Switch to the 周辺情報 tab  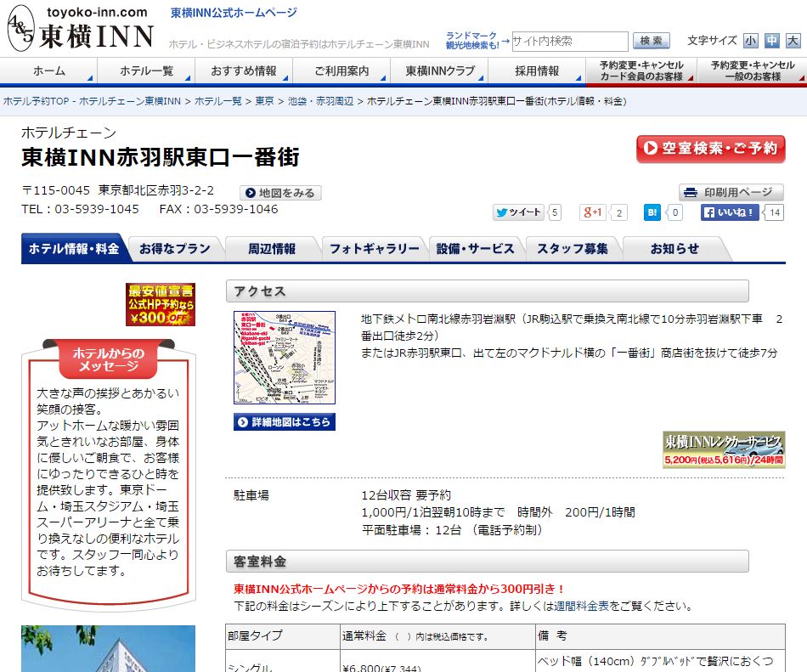(x=272, y=249)
